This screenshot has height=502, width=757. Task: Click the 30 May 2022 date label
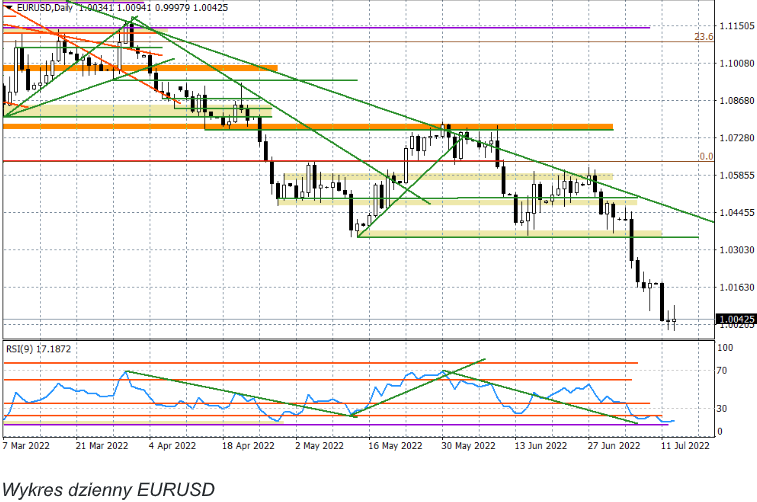(460, 447)
